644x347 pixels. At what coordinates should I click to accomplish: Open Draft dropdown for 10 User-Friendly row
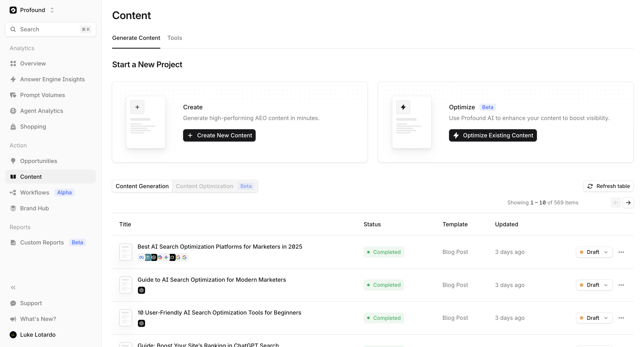click(594, 318)
